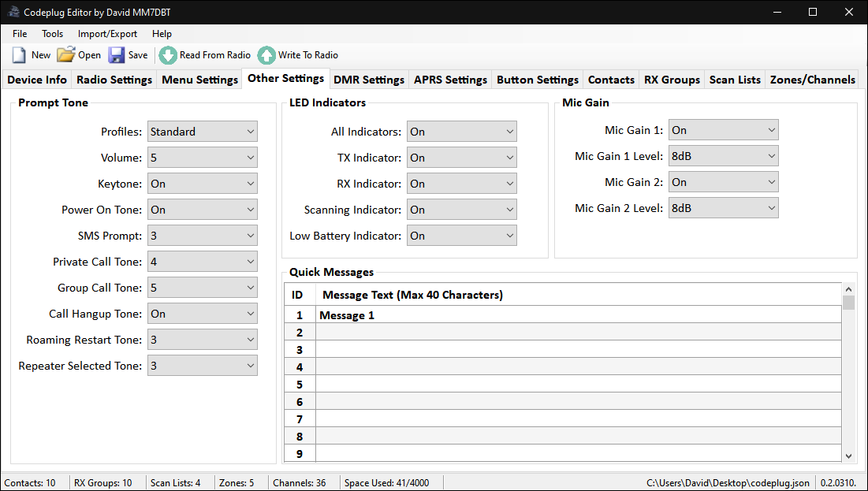
Task: Select the Zones/Channels tab
Action: click(812, 79)
